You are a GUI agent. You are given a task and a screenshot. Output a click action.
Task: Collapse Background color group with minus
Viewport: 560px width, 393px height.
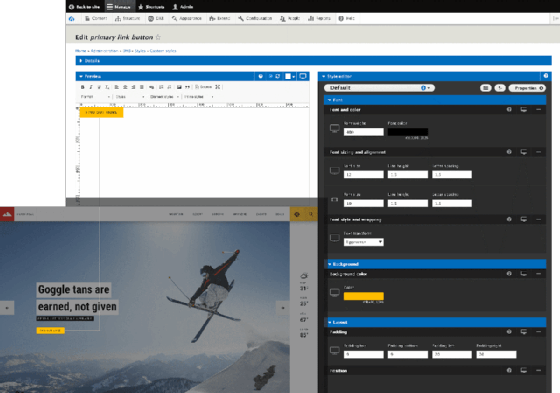point(539,274)
